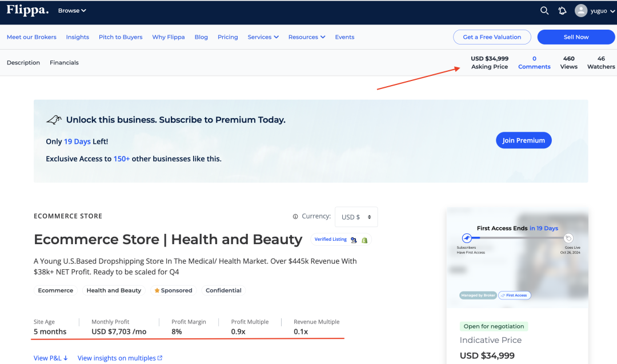This screenshot has width=617, height=364.
Task: Open the USD $ currency selector
Action: click(x=356, y=217)
